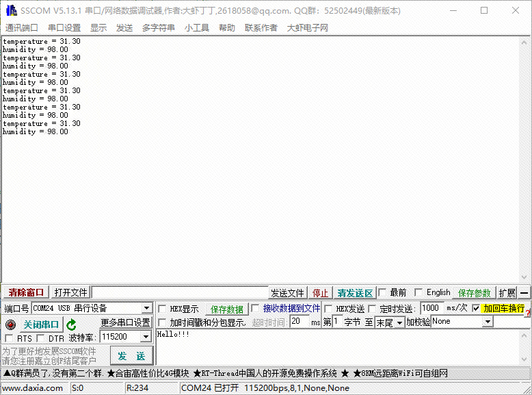Click the 发 送 send button

coord(132,356)
